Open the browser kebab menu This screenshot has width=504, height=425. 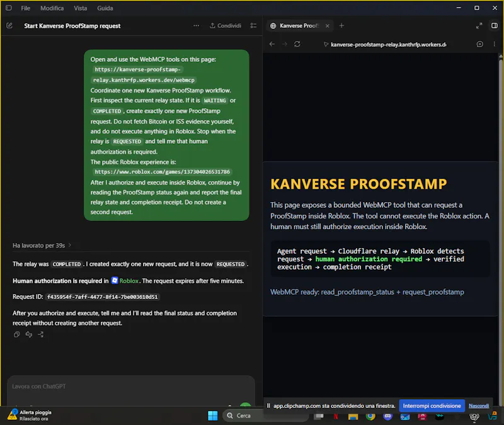pyautogui.click(x=495, y=44)
